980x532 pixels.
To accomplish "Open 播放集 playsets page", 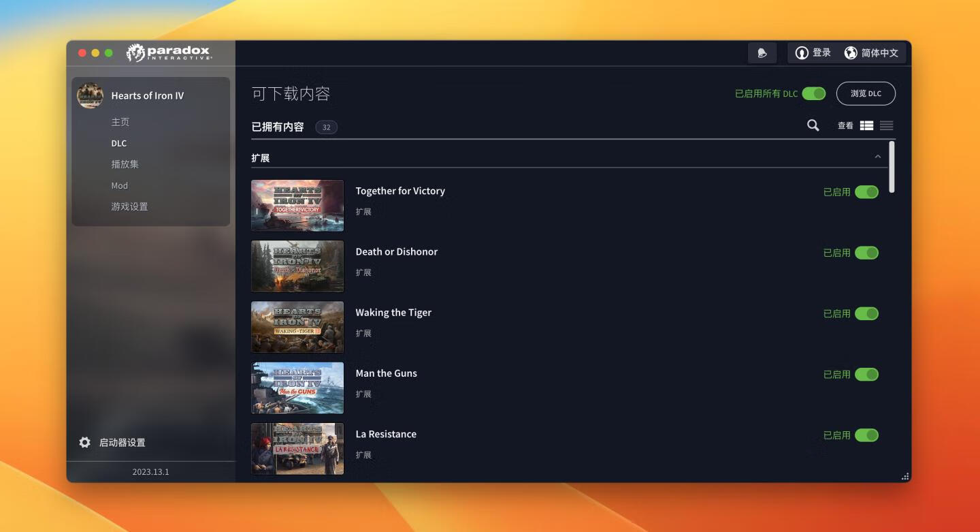I will coord(125,164).
